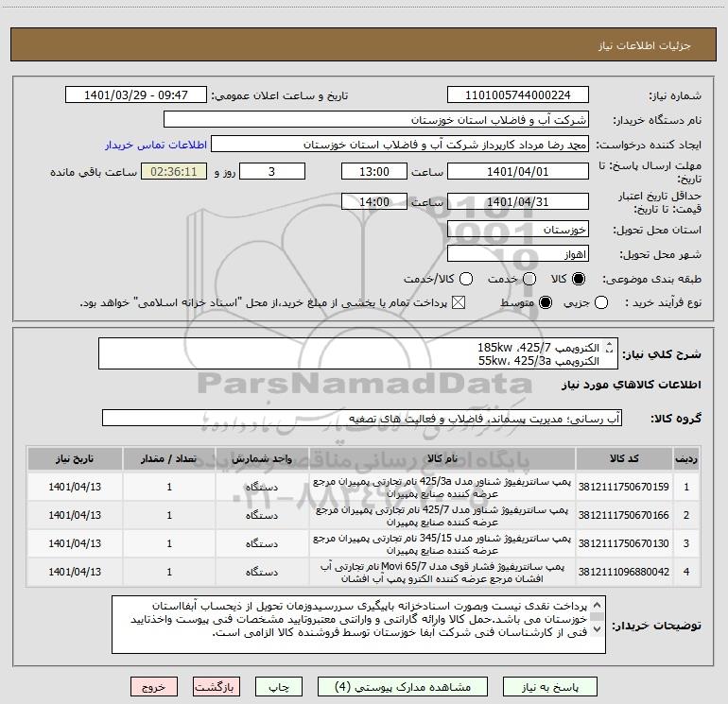Click the چاپ print button
Screen dimensions: 728x704
click(x=279, y=687)
